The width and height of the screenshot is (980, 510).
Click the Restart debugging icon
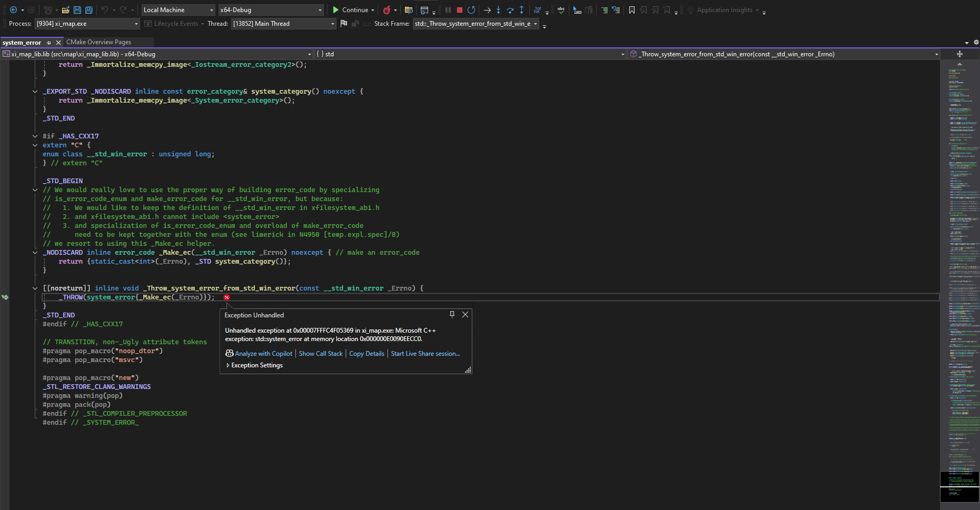tap(471, 10)
